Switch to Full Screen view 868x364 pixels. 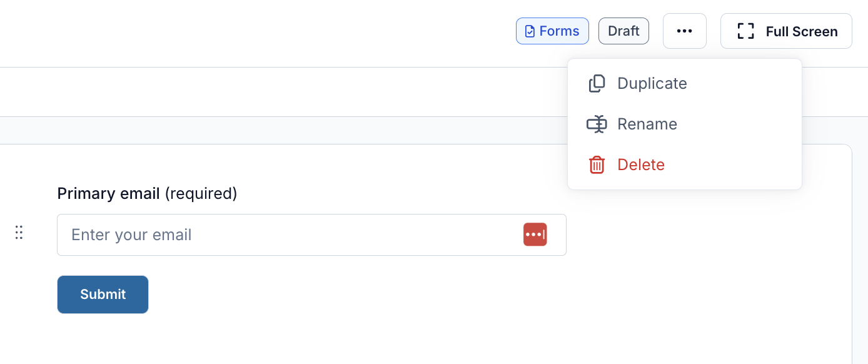[786, 31]
